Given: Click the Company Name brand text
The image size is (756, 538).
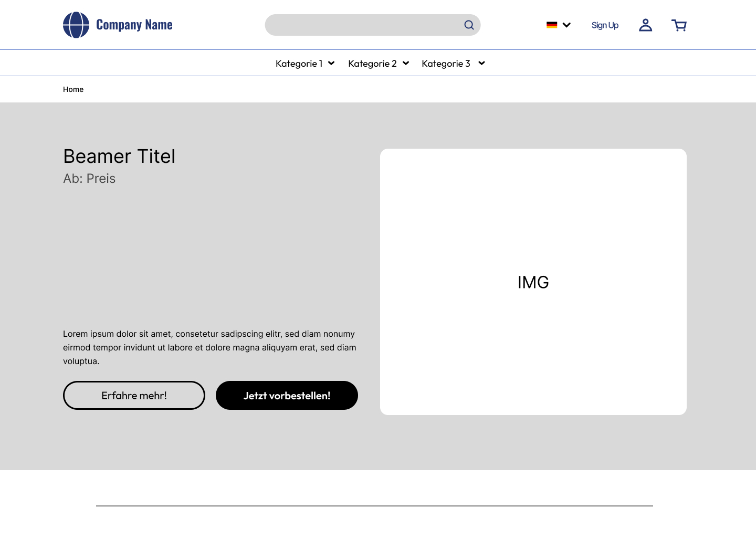Looking at the screenshot, I should (134, 25).
